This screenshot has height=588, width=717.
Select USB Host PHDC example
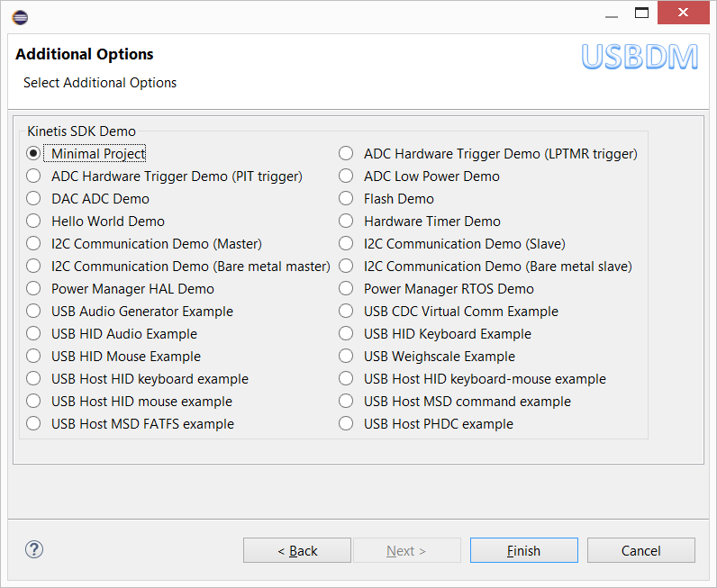[346, 424]
